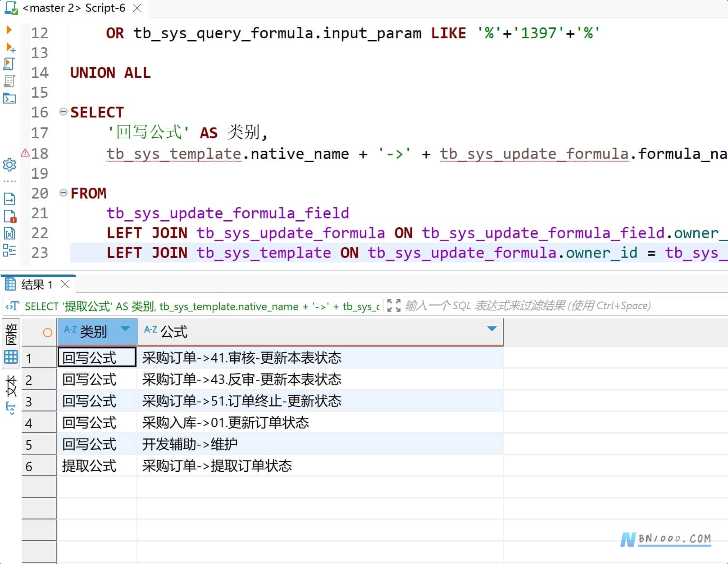Click the 回写公式 cell in row 4
The width and height of the screenshot is (728, 564).
[x=97, y=423]
